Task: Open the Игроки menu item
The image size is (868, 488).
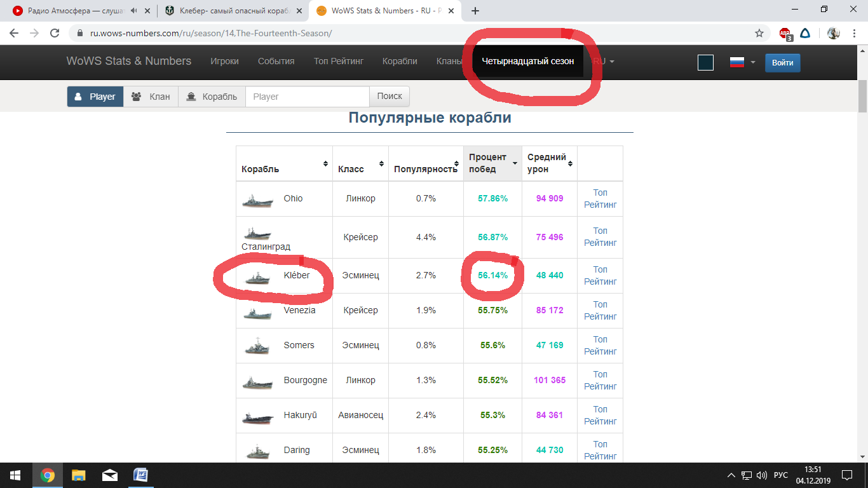Action: click(224, 62)
